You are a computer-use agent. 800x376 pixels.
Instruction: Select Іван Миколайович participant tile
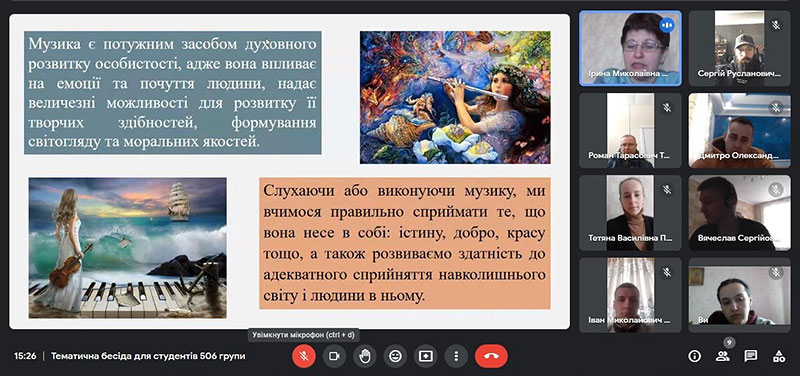pyautogui.click(x=630, y=295)
